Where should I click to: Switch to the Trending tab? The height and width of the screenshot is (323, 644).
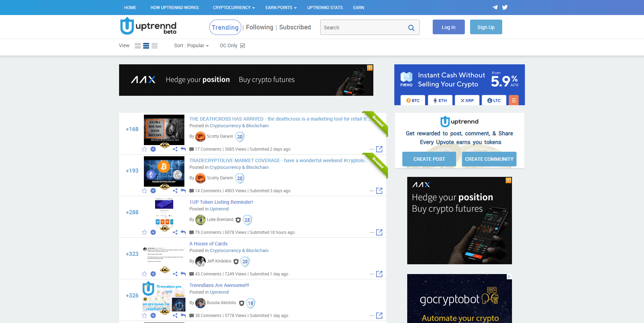click(x=225, y=28)
